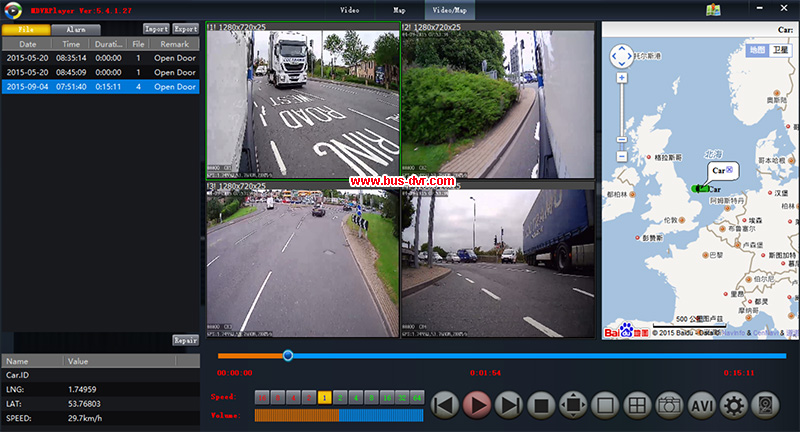Take a snapshot with the camera icon
This screenshot has width=800, height=432.
point(668,405)
